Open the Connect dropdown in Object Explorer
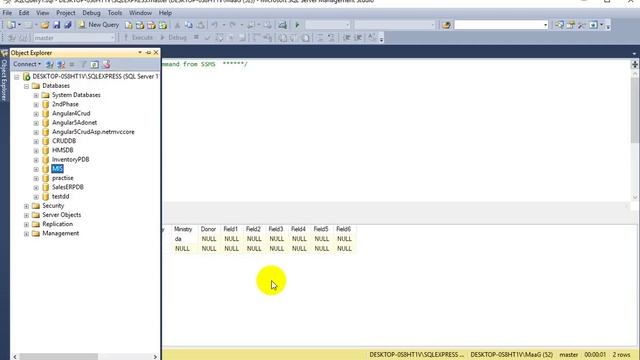 (27, 64)
